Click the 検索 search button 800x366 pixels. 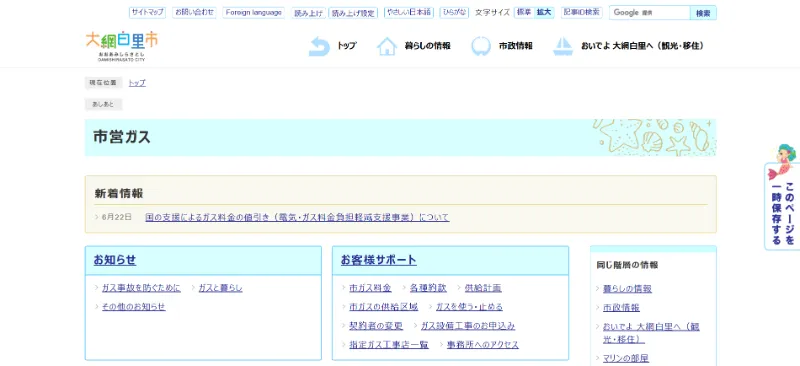coord(703,13)
